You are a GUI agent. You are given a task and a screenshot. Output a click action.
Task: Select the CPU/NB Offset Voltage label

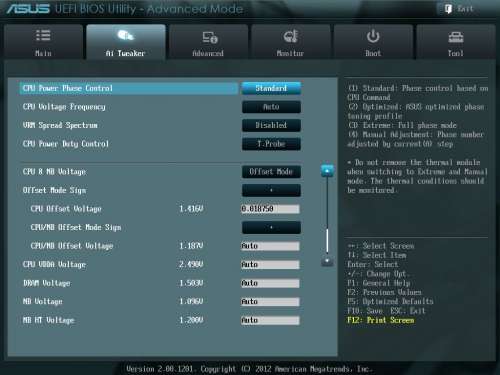point(72,246)
